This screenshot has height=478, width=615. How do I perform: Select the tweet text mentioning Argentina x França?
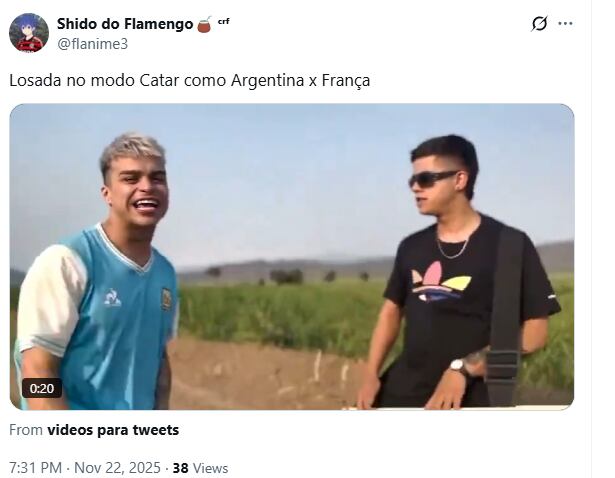pyautogui.click(x=189, y=80)
